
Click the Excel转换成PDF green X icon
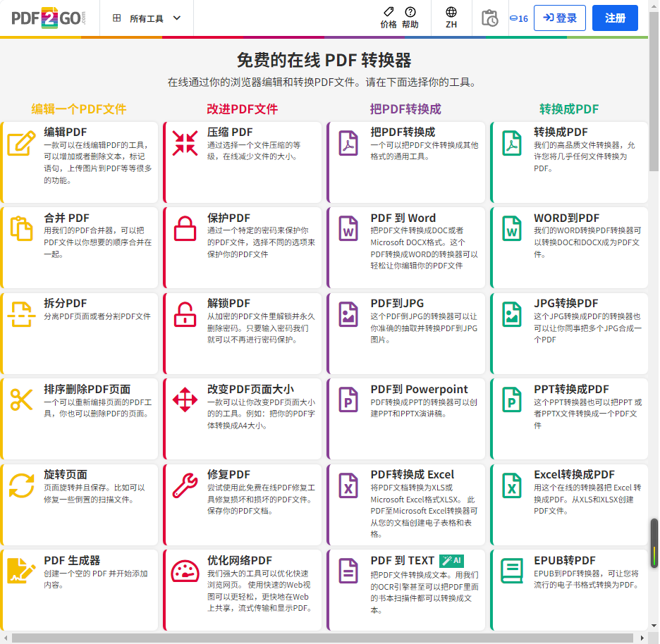point(512,485)
